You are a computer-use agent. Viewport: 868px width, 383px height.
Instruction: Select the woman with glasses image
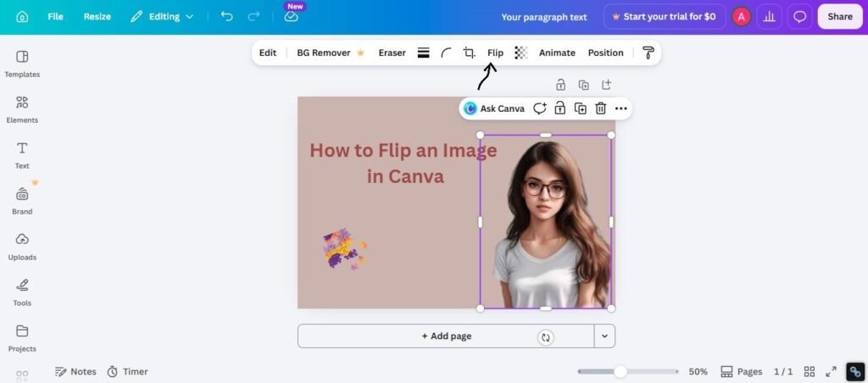pyautogui.click(x=545, y=221)
